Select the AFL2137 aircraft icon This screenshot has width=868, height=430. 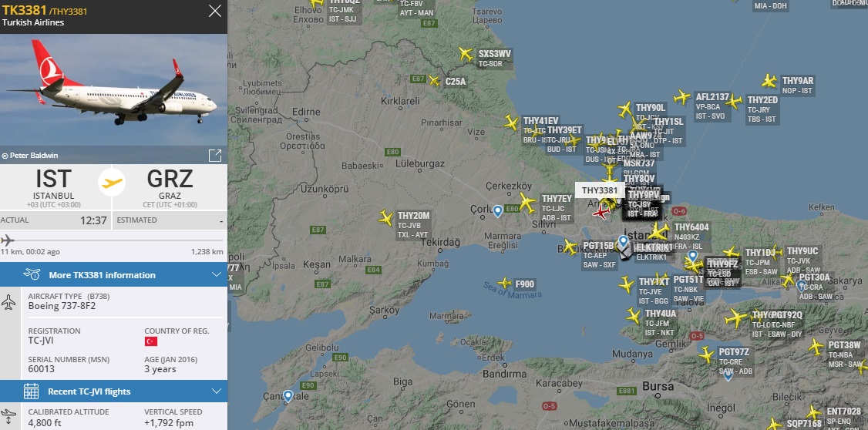[x=682, y=97]
